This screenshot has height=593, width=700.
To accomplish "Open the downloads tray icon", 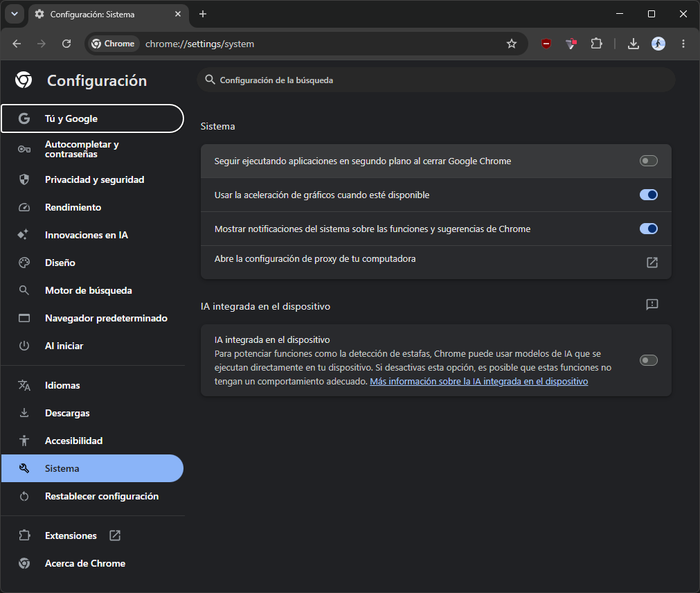I will [633, 44].
